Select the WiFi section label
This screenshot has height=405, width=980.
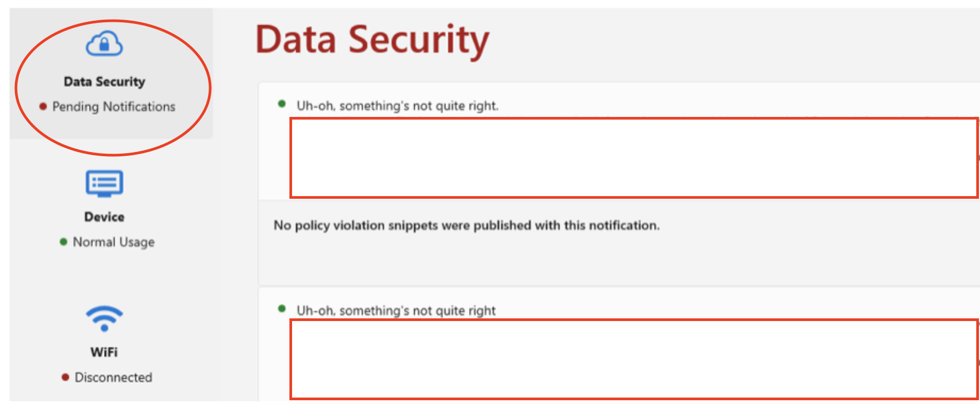[x=104, y=352]
